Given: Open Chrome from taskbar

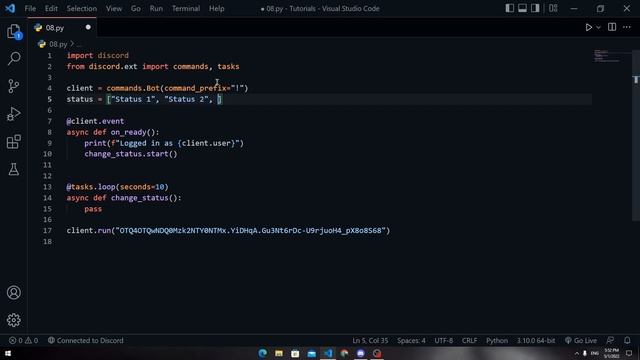Looking at the screenshot, I should [344, 353].
